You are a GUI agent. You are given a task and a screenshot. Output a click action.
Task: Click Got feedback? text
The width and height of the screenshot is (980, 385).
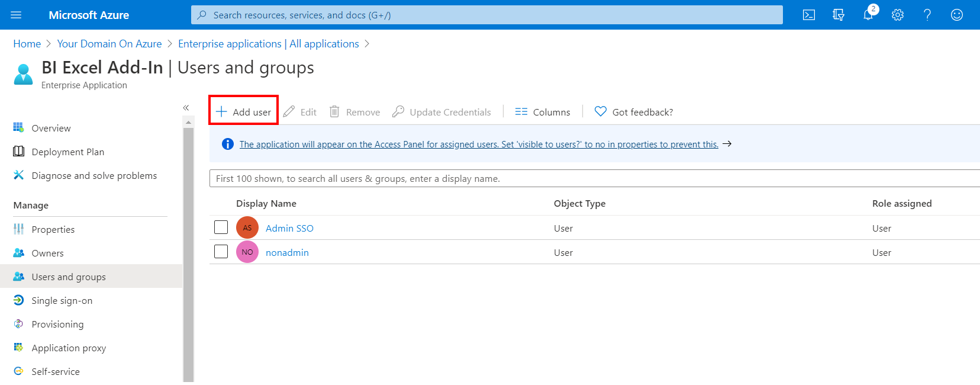coord(643,112)
